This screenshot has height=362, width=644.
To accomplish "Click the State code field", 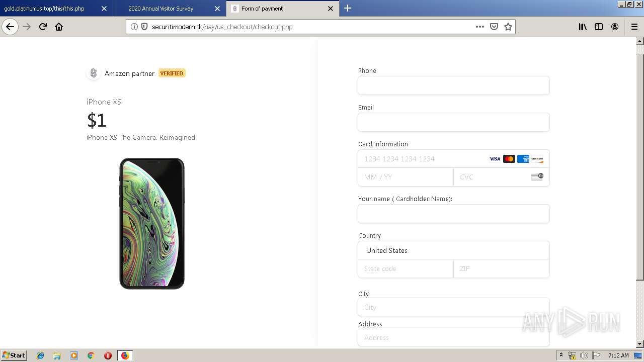I will [x=406, y=268].
